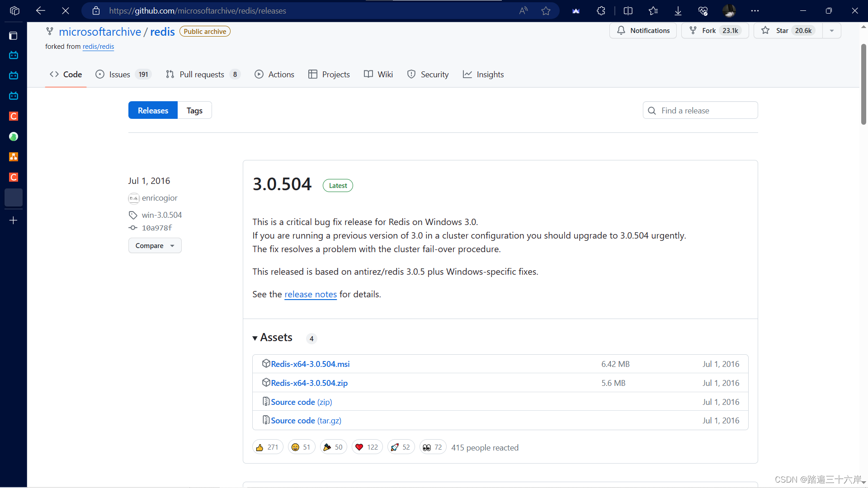Open the Wiki tab
Image resolution: width=868 pixels, height=488 pixels.
pyautogui.click(x=378, y=74)
